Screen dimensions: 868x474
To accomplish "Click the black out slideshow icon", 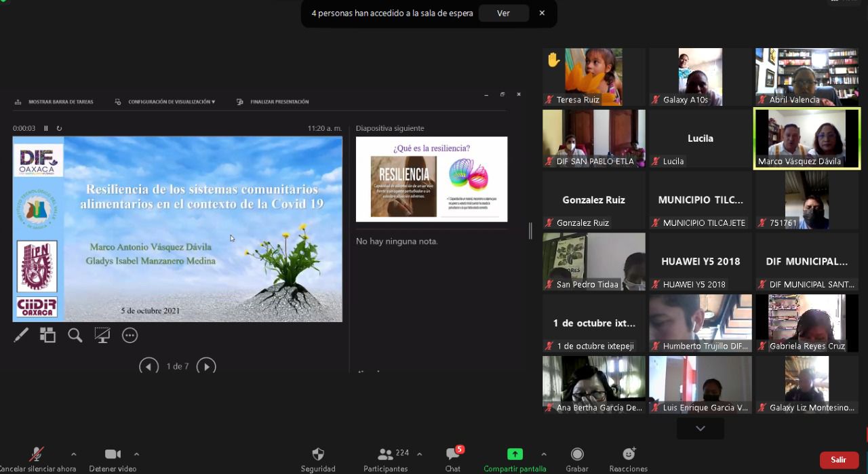I will [x=102, y=335].
